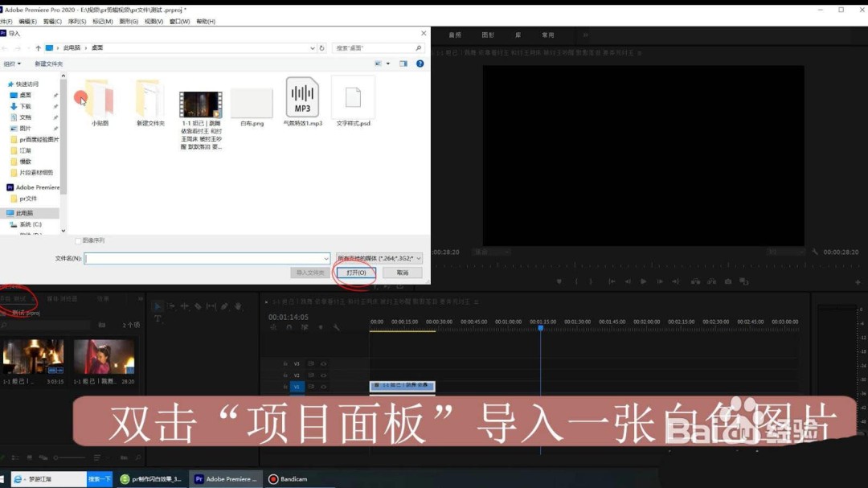Select the Ripple Edit tool
Viewport: 868px width, 488px height.
pyautogui.click(x=184, y=306)
